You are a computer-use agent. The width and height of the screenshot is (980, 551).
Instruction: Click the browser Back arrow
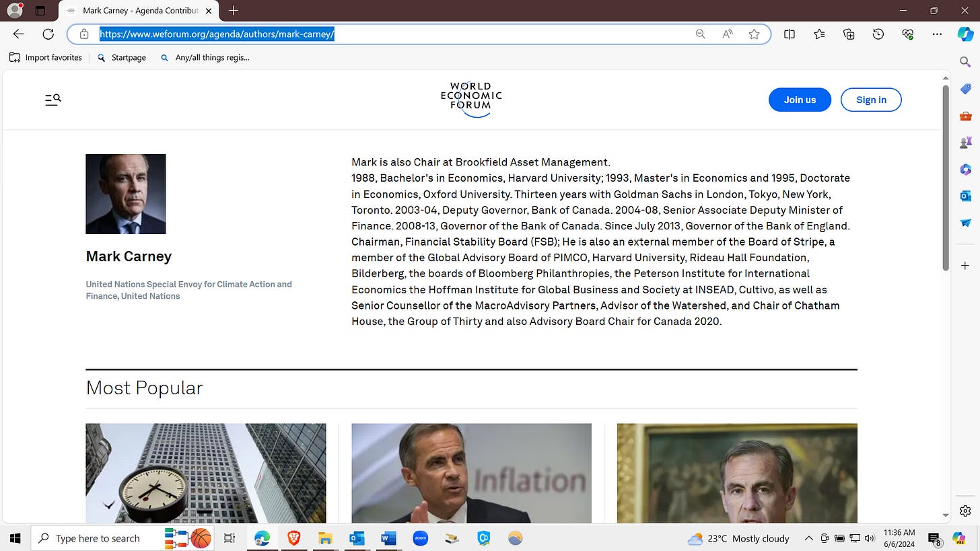coord(19,34)
